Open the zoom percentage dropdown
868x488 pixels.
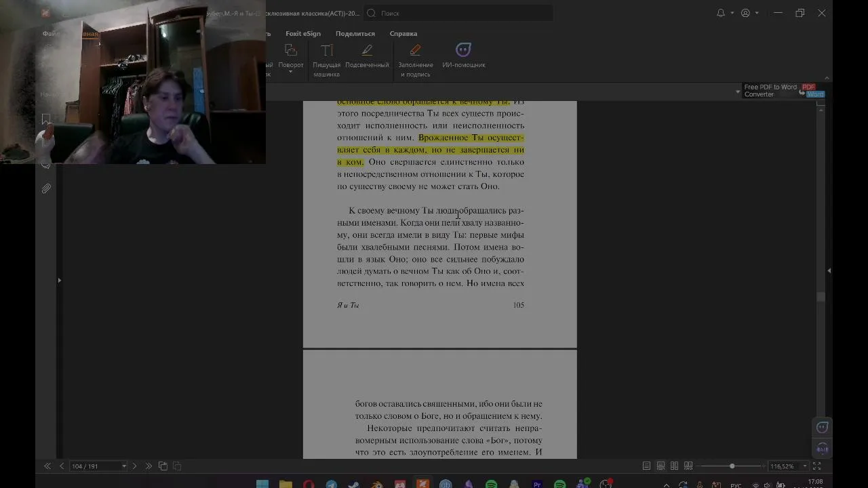pyautogui.click(x=805, y=466)
